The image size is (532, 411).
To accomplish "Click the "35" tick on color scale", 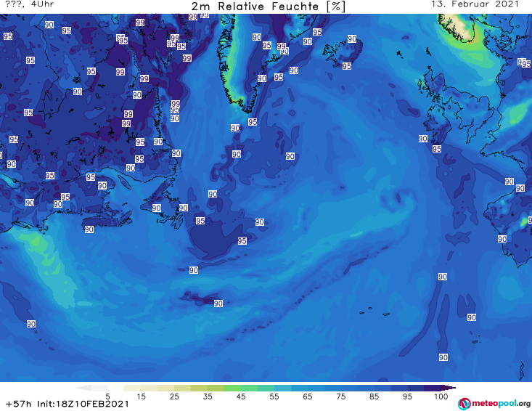I will click(208, 396).
